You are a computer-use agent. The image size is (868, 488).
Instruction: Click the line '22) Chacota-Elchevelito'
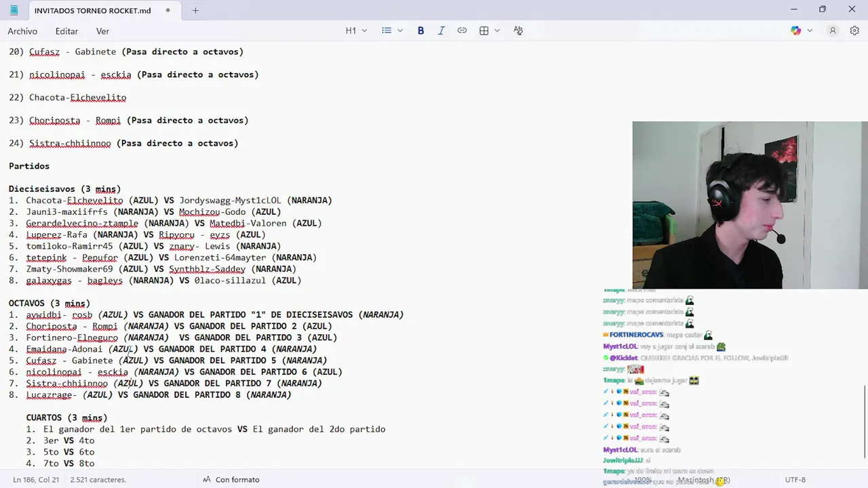click(68, 98)
